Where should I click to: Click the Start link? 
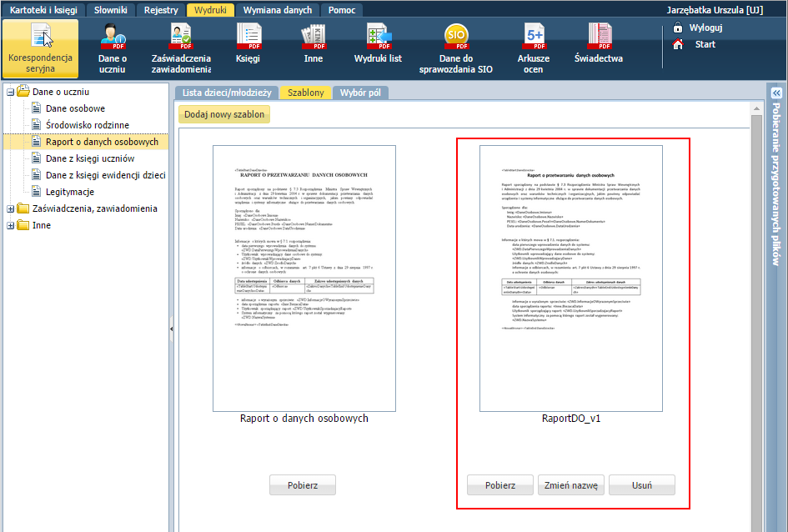click(705, 44)
